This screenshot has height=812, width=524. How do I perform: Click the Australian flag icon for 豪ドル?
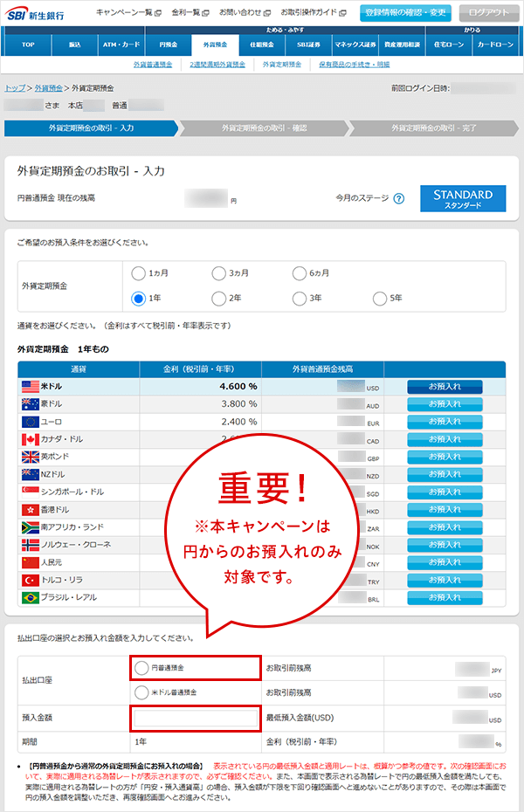tap(29, 404)
